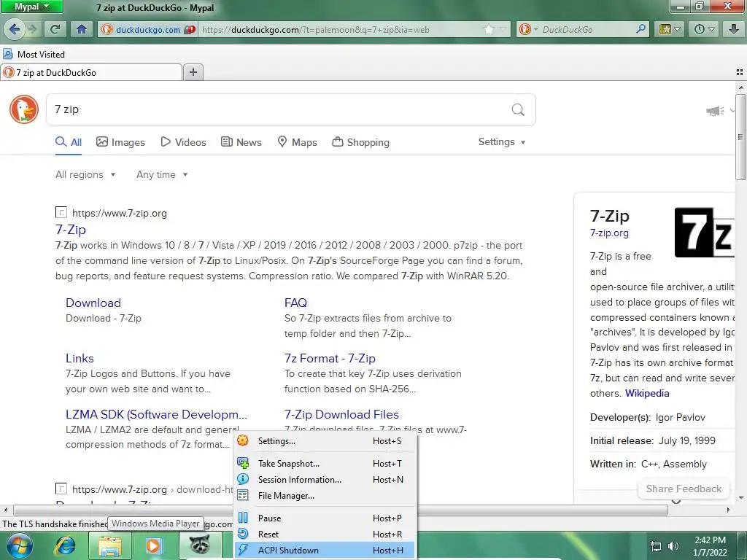Switch to the Maps results tab
This screenshot has width=747, height=560.
point(298,142)
